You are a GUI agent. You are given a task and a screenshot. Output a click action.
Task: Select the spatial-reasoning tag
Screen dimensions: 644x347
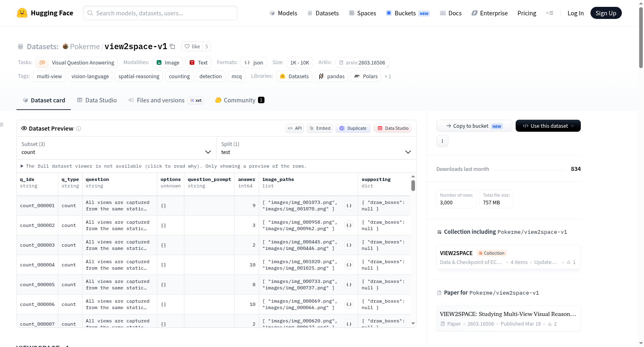coord(139,76)
